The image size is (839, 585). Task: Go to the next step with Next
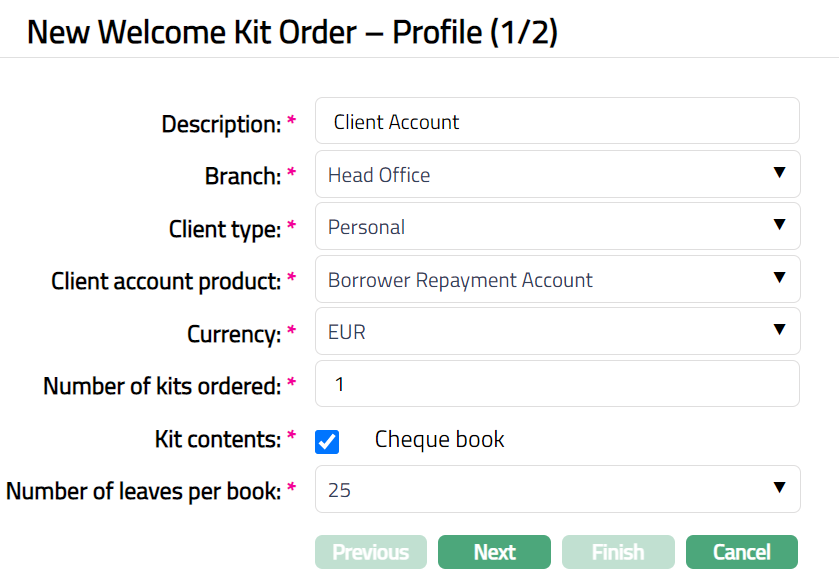click(x=494, y=552)
